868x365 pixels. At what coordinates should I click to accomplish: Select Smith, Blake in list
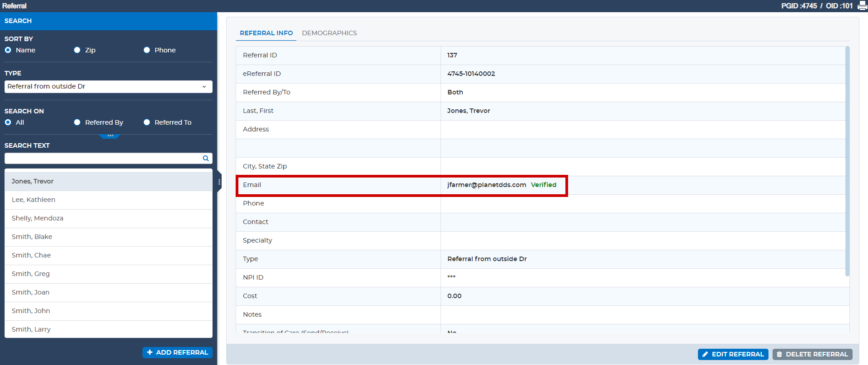point(109,237)
